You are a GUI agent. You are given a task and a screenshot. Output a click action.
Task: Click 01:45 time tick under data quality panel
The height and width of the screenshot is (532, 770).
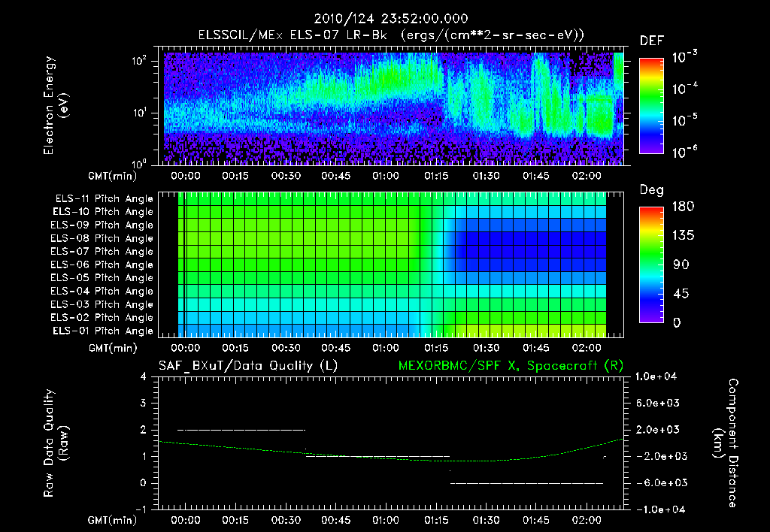(535, 520)
